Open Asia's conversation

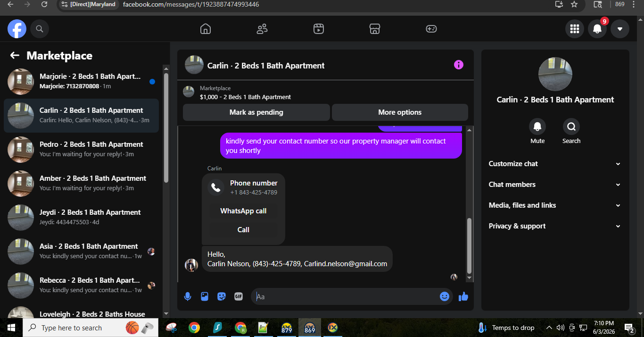tap(81, 252)
